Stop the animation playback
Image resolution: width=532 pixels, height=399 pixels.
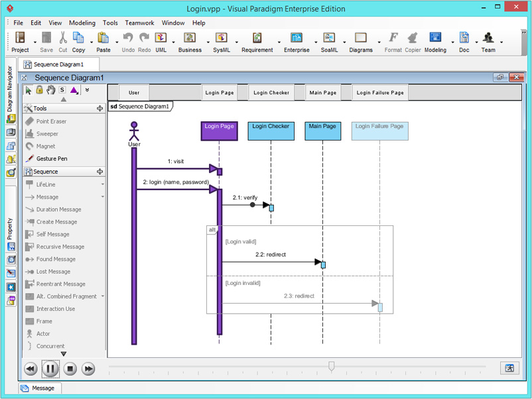point(70,369)
